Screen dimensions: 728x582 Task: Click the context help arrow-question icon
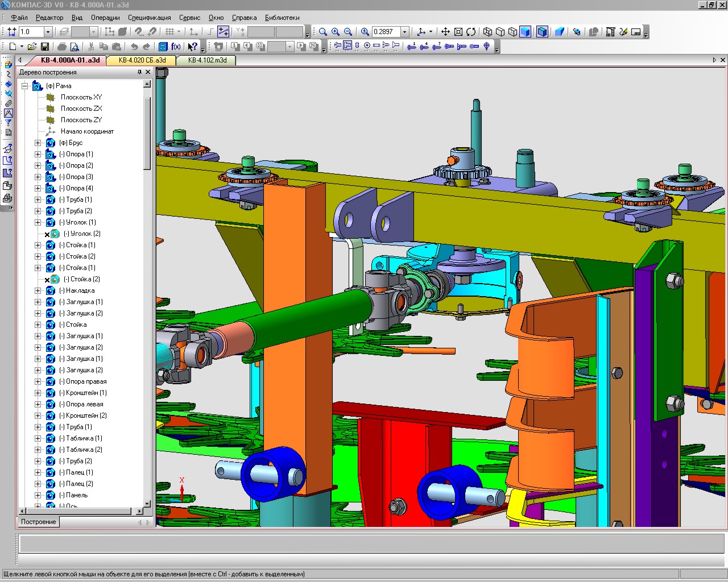(193, 47)
